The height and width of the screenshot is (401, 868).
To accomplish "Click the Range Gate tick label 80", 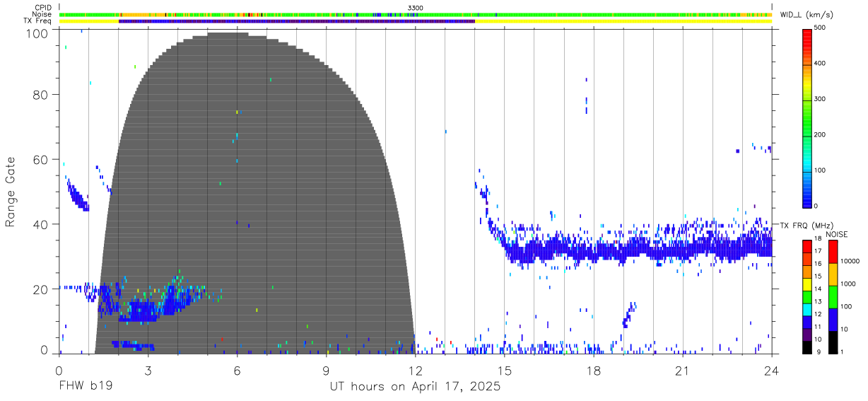I will tap(41, 95).
